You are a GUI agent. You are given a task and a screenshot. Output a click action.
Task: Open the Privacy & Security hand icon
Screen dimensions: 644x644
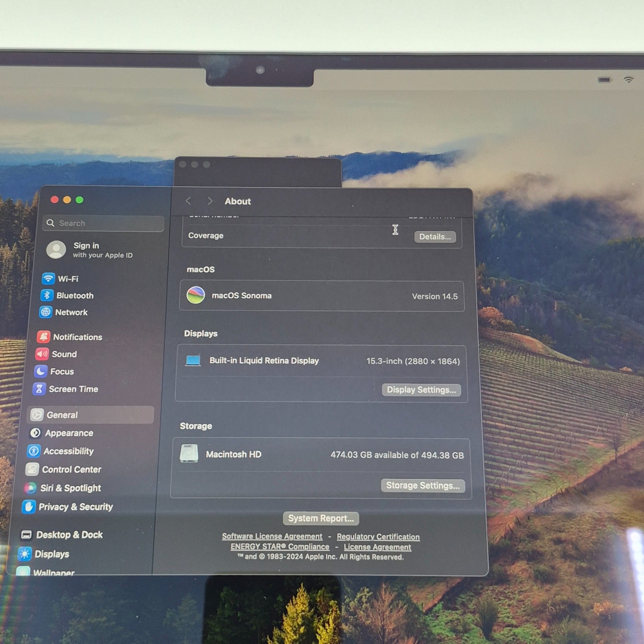(x=29, y=507)
